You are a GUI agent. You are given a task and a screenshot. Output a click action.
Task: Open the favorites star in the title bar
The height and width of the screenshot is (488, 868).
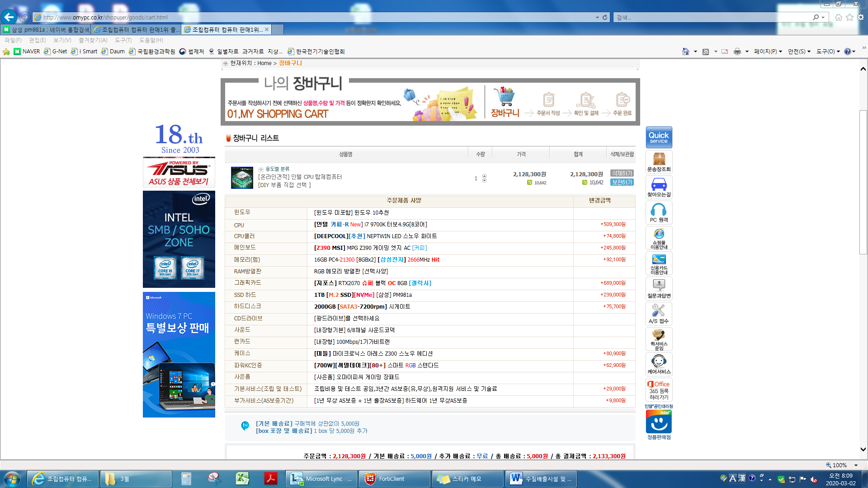pos(849,17)
